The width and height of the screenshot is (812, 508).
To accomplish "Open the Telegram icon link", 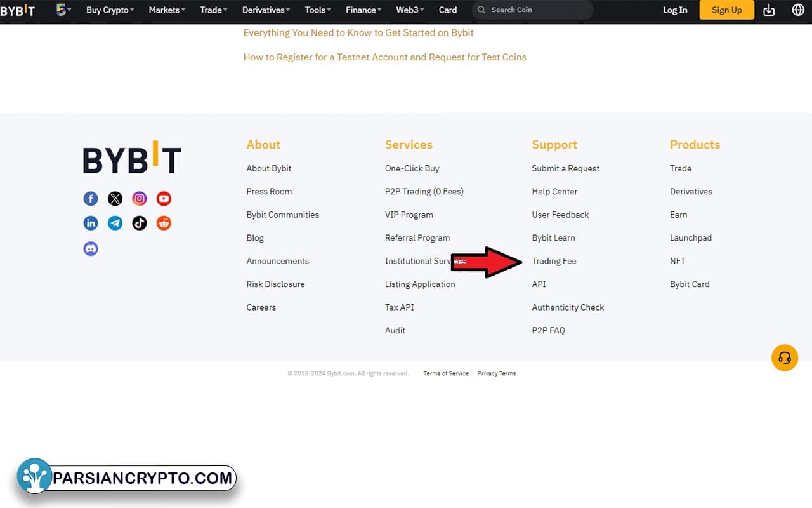I will pos(115,223).
